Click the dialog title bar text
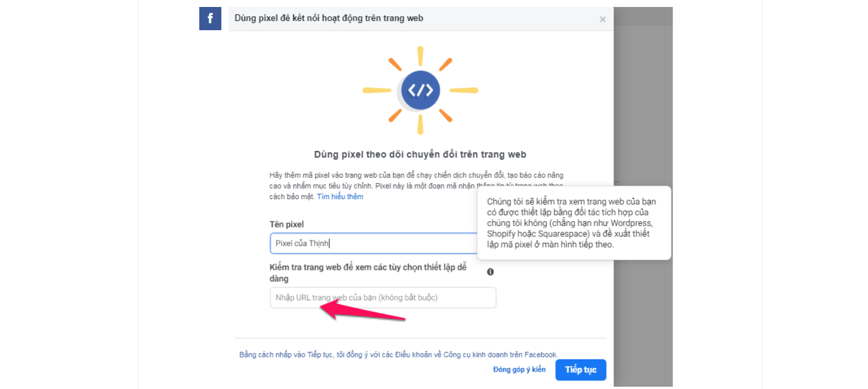This screenshot has width=868, height=389. (x=329, y=19)
